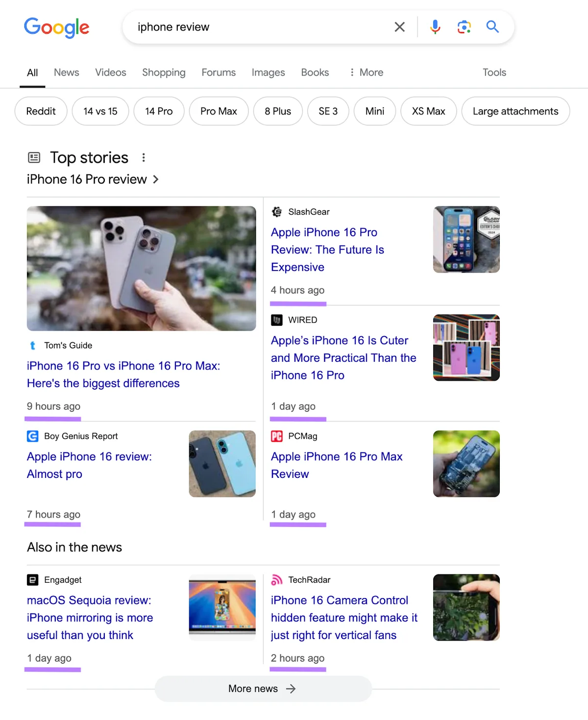Click the SlashGear site icon
The width and height of the screenshot is (588, 720).
277,212
